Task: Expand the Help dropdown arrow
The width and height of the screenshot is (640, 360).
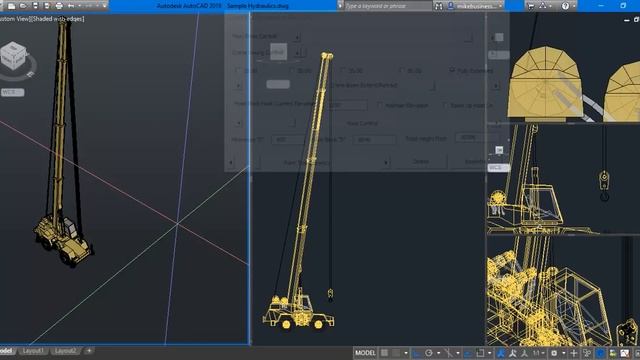Action: [573, 6]
